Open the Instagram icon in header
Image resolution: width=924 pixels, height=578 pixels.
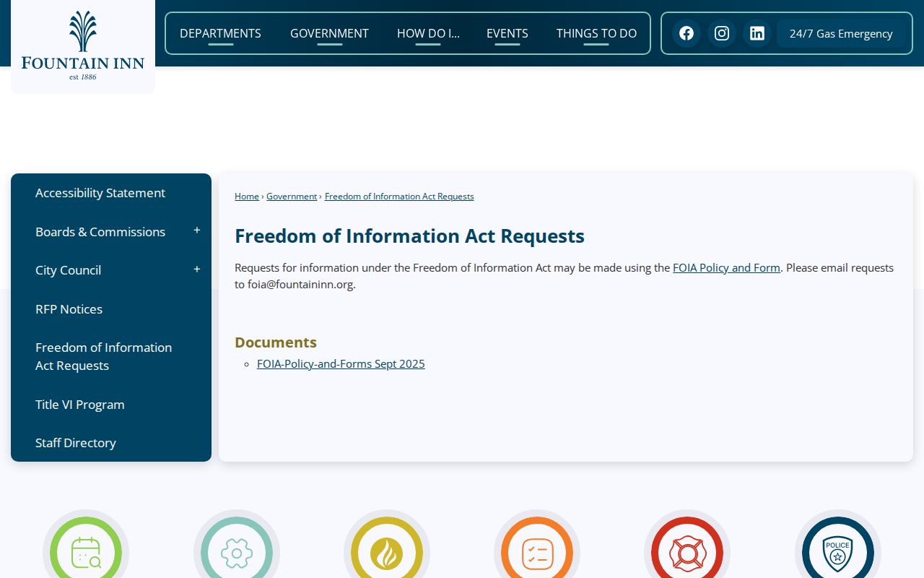pyautogui.click(x=722, y=33)
